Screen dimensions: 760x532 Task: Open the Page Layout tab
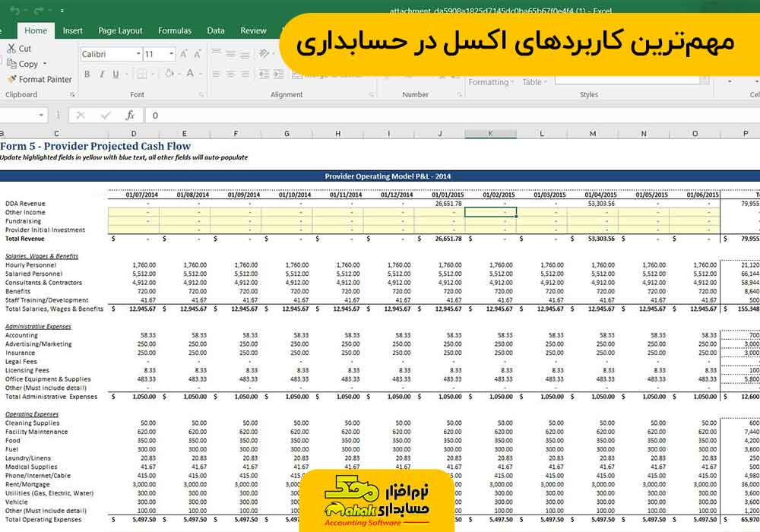[x=120, y=30]
